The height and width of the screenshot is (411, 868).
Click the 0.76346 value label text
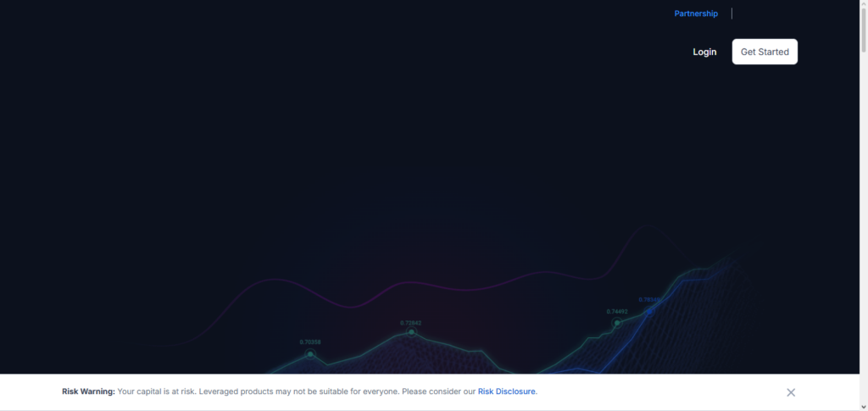pyautogui.click(x=649, y=299)
